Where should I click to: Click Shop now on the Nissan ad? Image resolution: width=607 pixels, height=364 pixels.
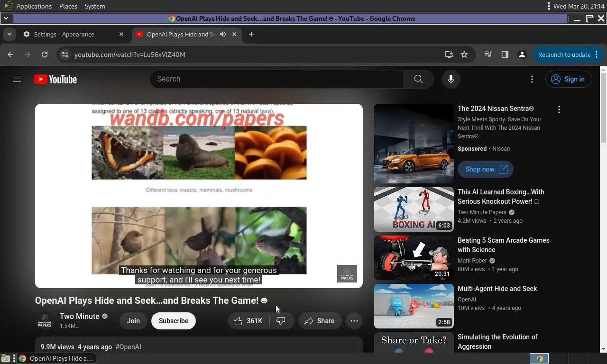(486, 169)
